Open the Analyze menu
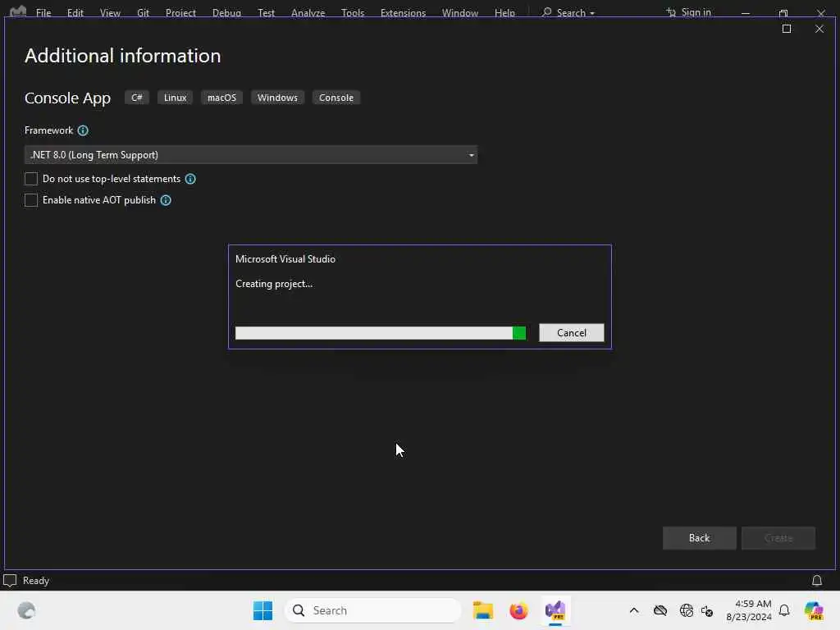 (x=308, y=12)
